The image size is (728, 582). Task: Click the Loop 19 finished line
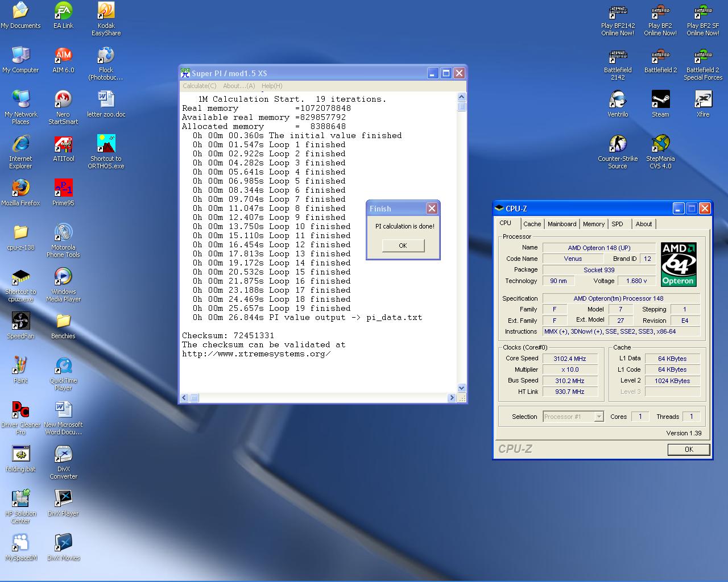tap(272, 309)
